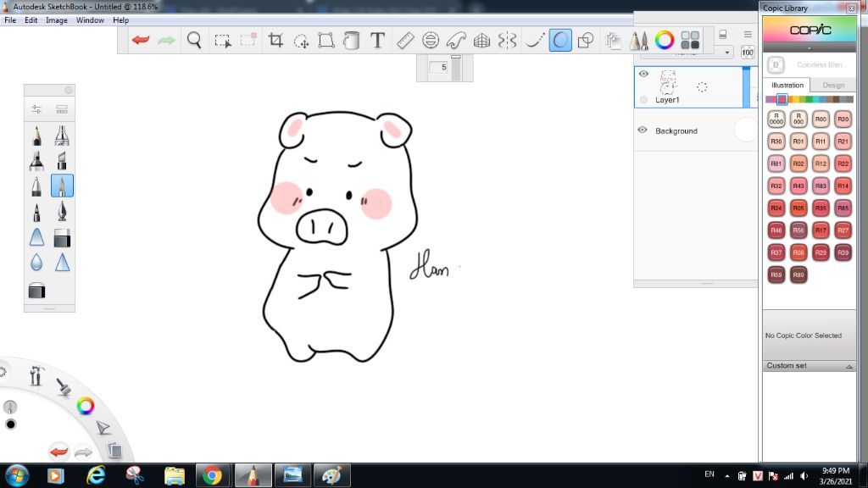The height and width of the screenshot is (488, 868).
Task: Open the Brush Properties sliders icon
Action: pos(36,109)
